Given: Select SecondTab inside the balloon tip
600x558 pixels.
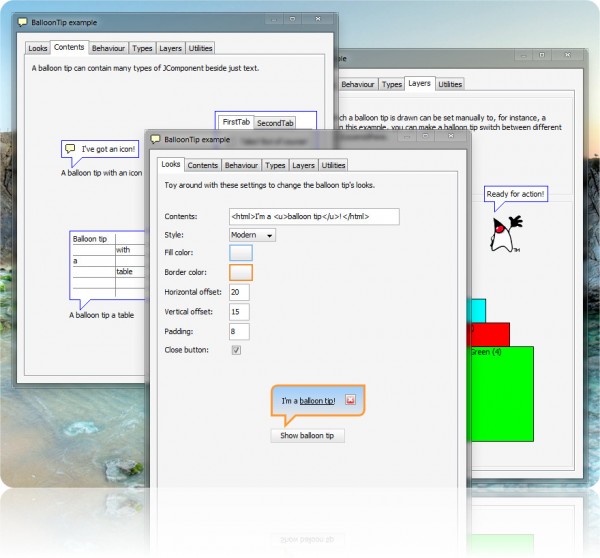Looking at the screenshot, I should coord(275,123).
